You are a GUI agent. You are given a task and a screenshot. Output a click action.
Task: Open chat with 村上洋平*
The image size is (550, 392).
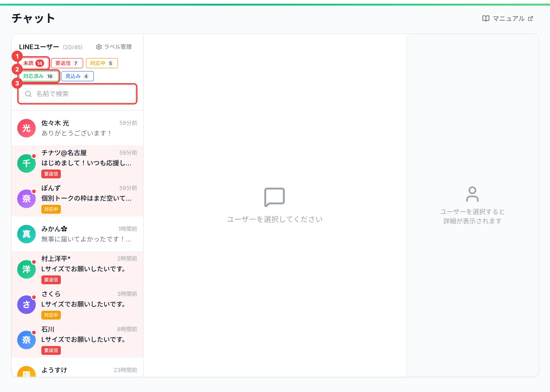(x=77, y=269)
